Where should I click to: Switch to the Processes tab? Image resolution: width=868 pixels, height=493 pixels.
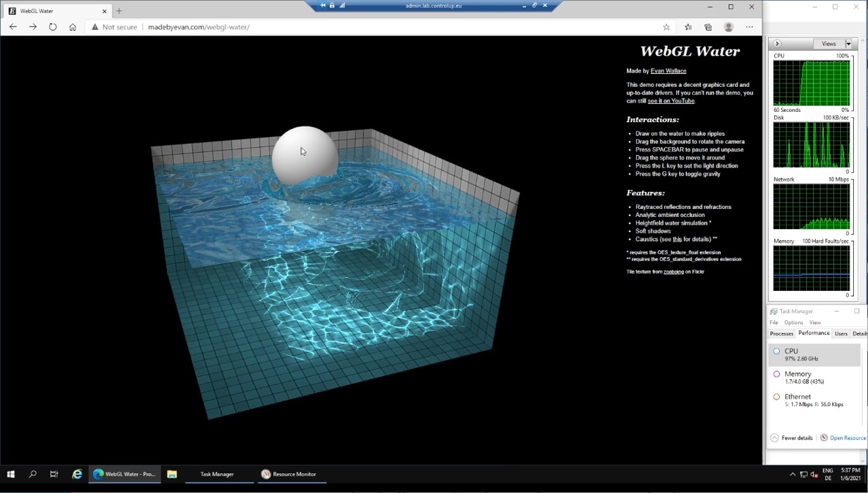781,334
